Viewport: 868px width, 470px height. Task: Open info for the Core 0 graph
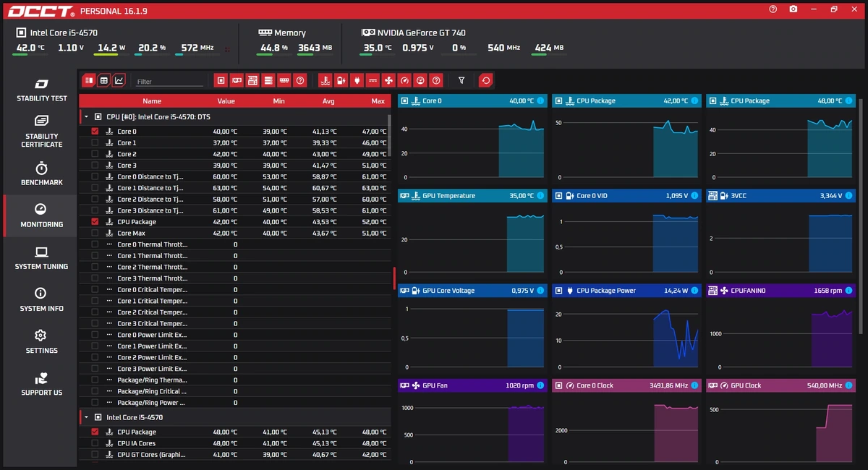(x=540, y=101)
